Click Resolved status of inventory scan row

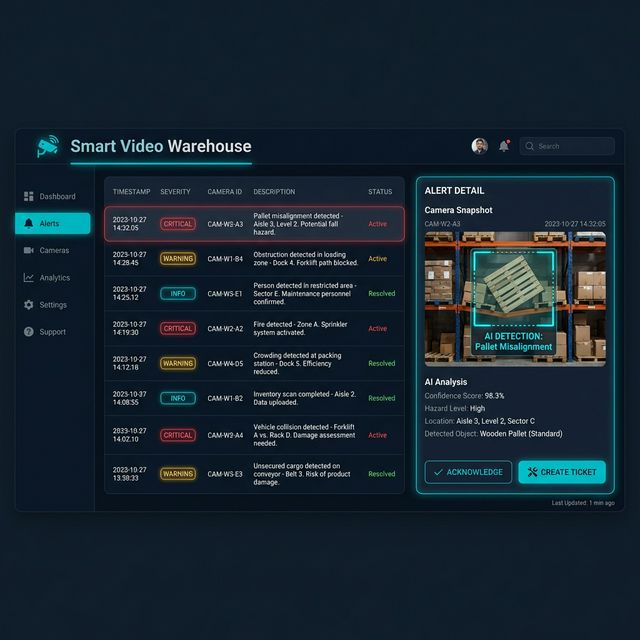point(382,398)
